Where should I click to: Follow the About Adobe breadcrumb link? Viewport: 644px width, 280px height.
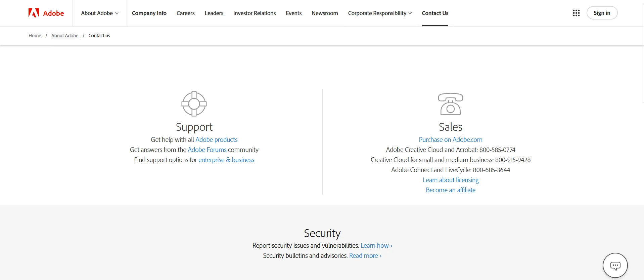click(65, 36)
